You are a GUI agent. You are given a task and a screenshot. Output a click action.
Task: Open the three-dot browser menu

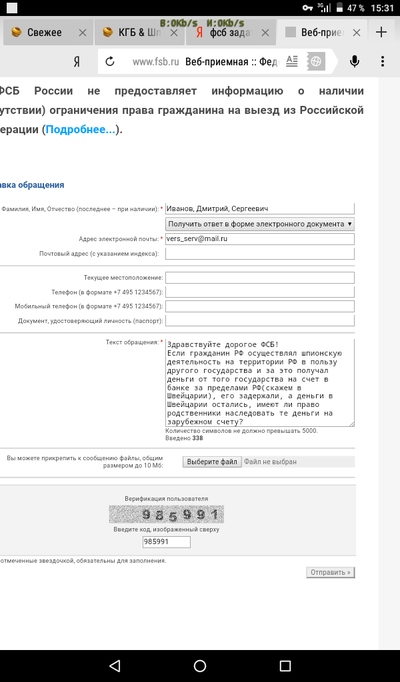383,62
